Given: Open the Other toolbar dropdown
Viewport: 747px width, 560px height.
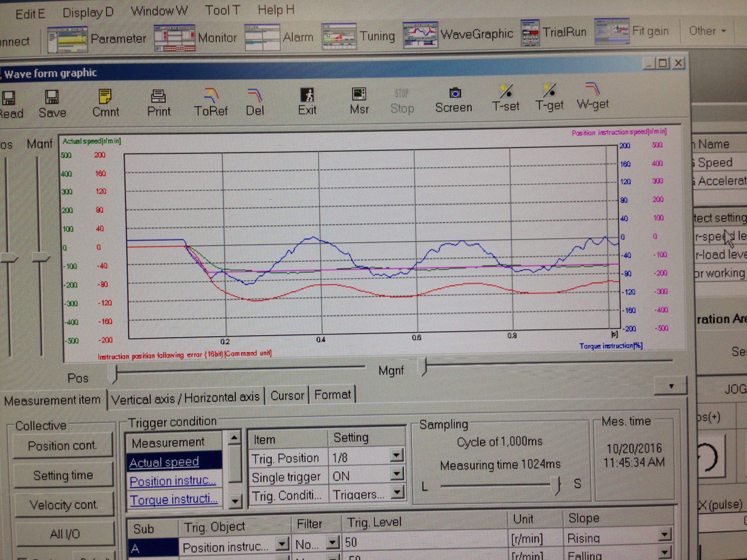Looking at the screenshot, I should [x=707, y=31].
